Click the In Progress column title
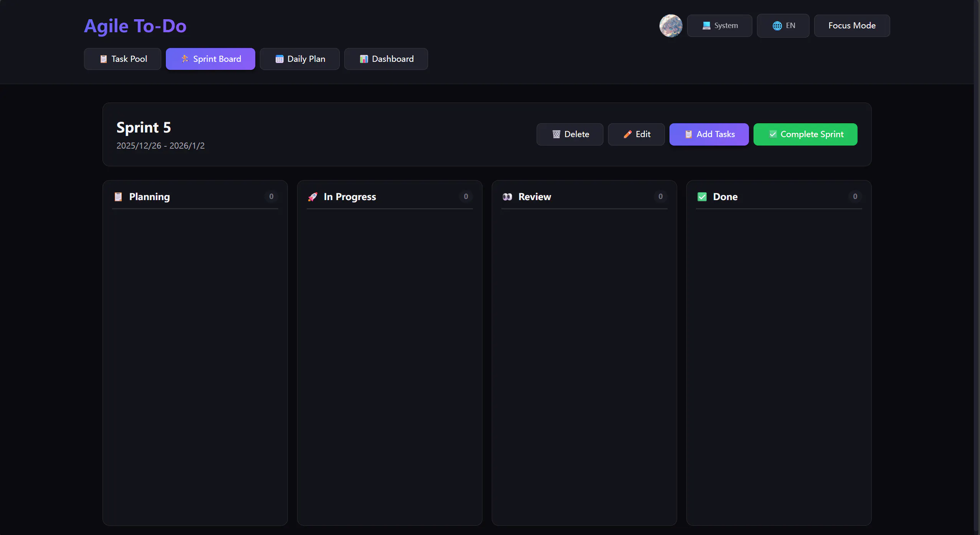 coord(350,197)
